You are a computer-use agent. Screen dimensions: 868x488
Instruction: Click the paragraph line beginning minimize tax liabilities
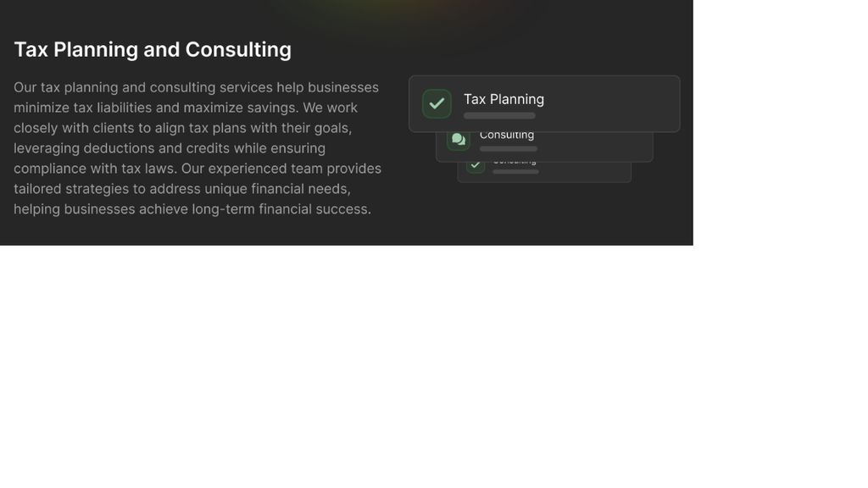click(186, 108)
